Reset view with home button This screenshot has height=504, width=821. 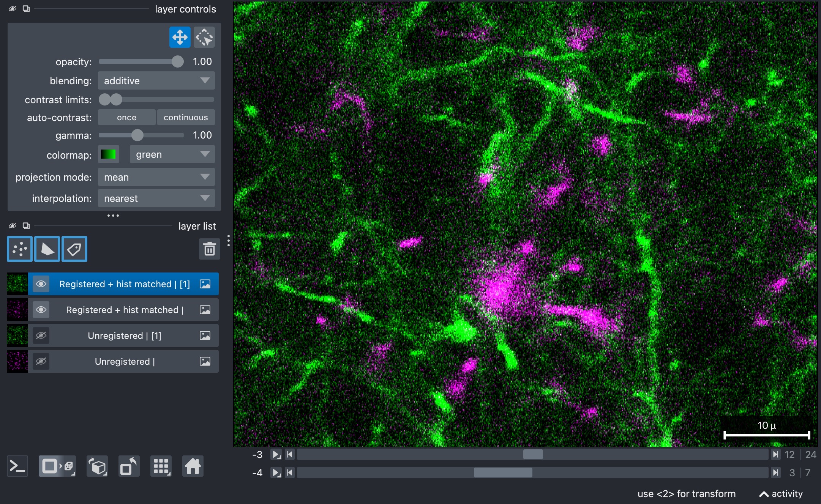[x=193, y=466]
